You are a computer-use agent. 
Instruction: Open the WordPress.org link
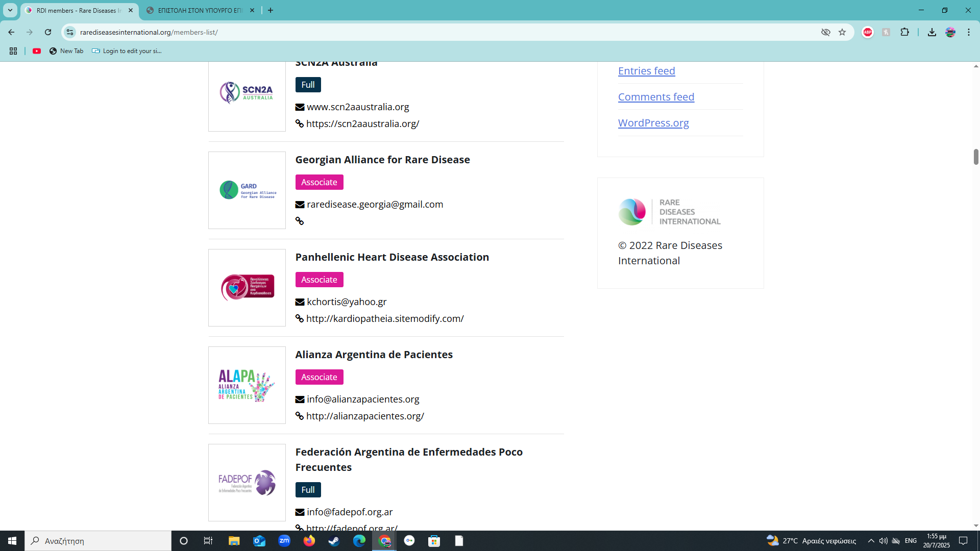tap(653, 123)
